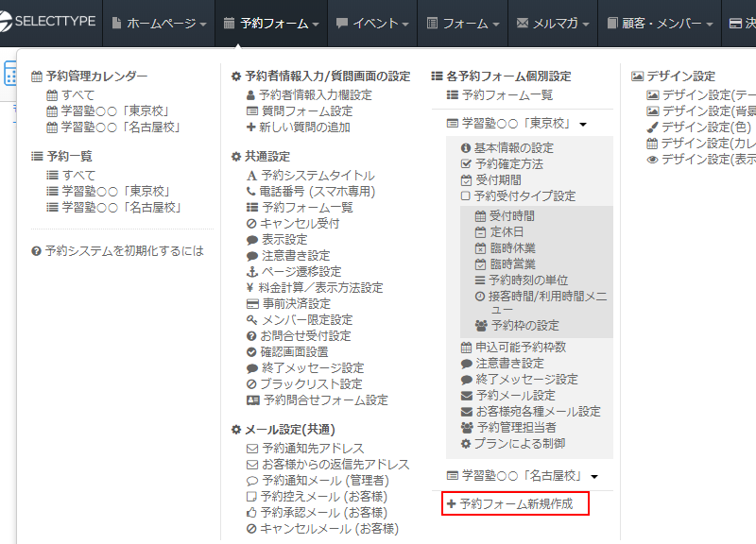This screenshot has height=544, width=756.
Task: Click 予約フォーム新規作成 link
Action: [x=516, y=504]
